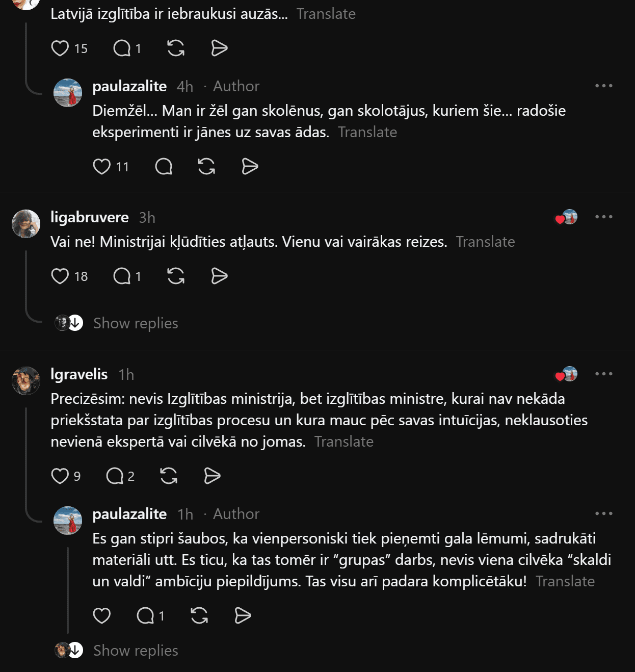Show replies under paulazalite's 1h comment

(136, 651)
